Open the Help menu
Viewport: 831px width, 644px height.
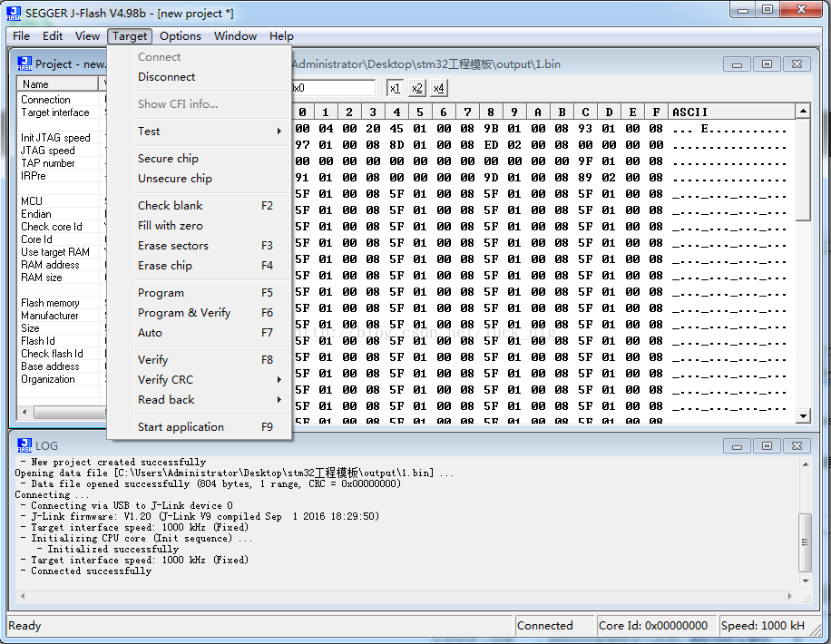pos(281,36)
